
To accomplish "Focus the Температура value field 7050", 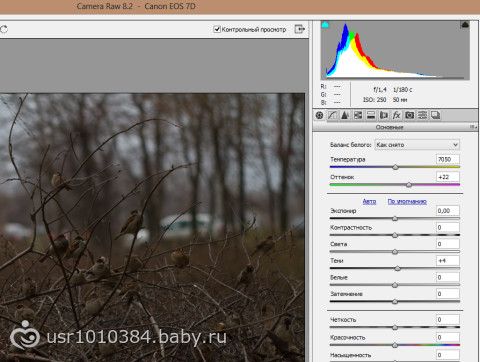I will point(448,159).
